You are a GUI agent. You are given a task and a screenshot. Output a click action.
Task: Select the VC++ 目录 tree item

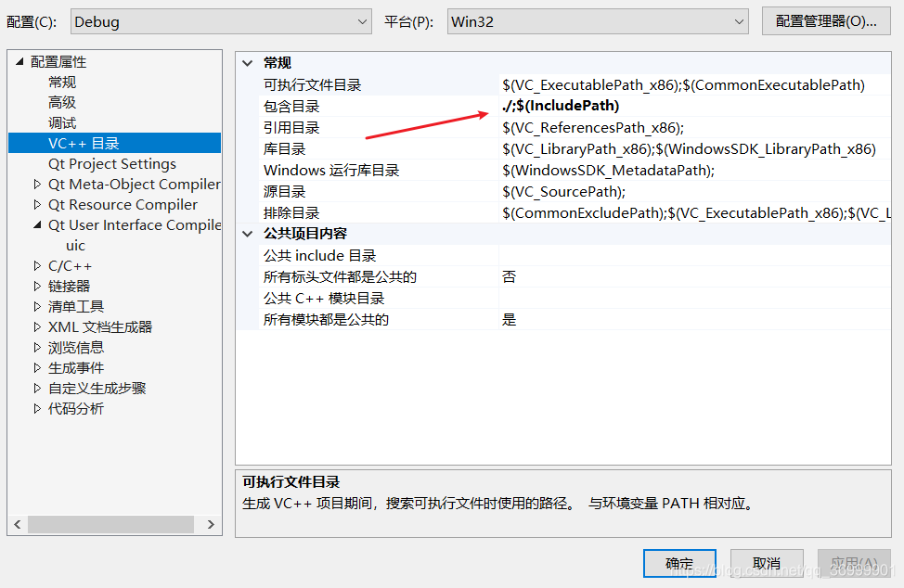point(115,144)
